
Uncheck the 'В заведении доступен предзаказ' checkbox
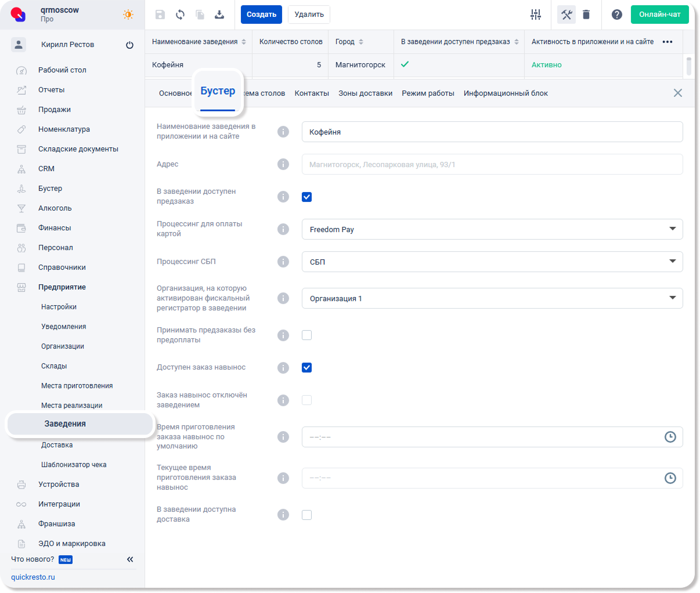coord(307,197)
